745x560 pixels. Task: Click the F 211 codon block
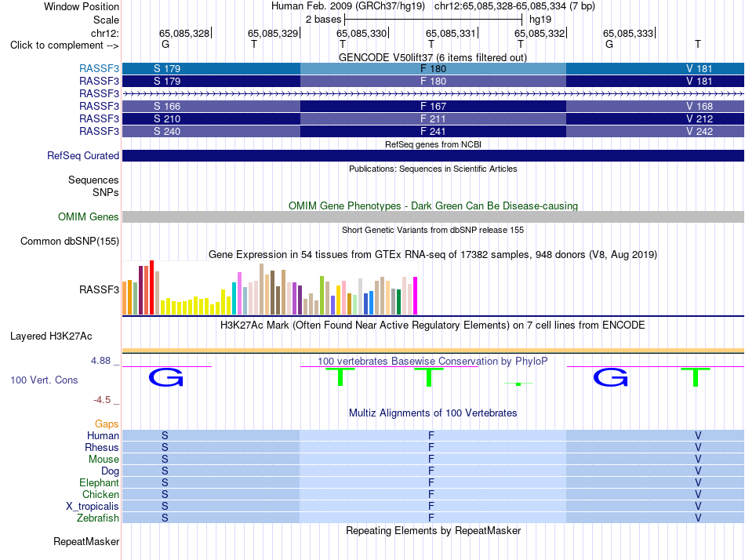point(433,119)
